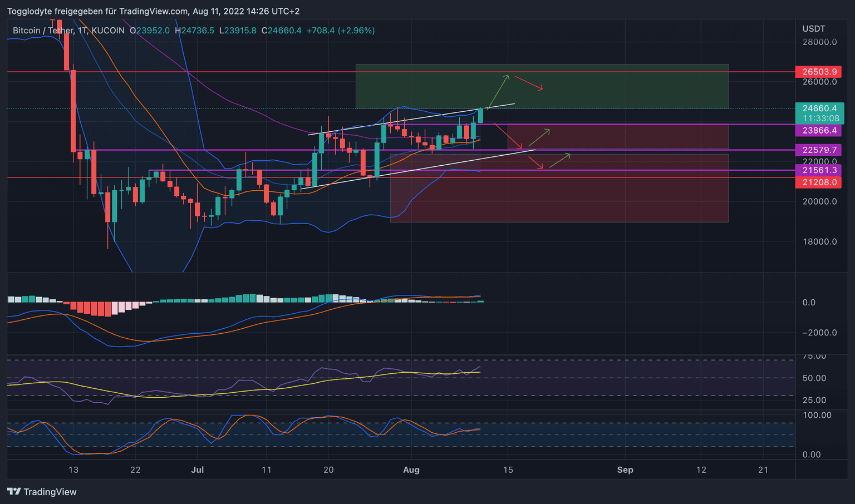Click the red 26503.9 price label
This screenshot has height=504, width=855.
819,72
